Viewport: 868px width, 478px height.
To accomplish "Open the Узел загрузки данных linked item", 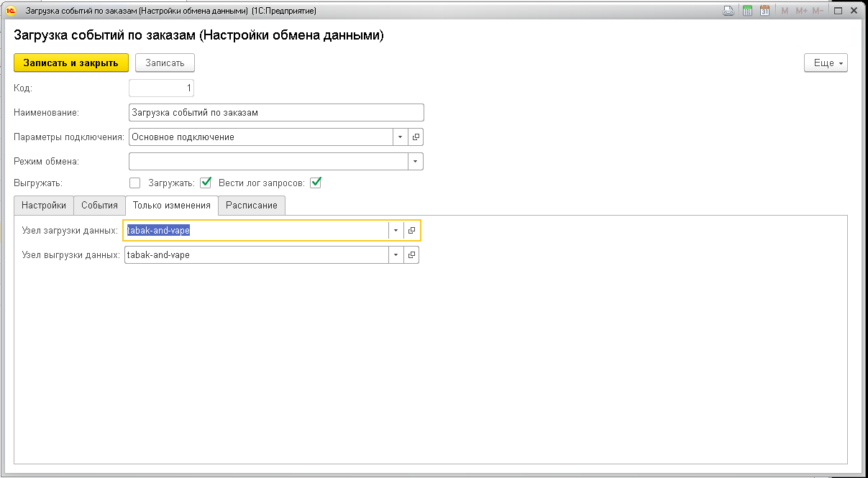I will (x=411, y=230).
